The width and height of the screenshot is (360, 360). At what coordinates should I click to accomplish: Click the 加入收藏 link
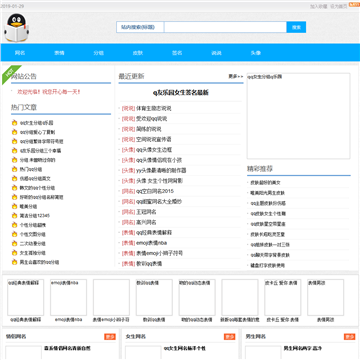(x=319, y=6)
